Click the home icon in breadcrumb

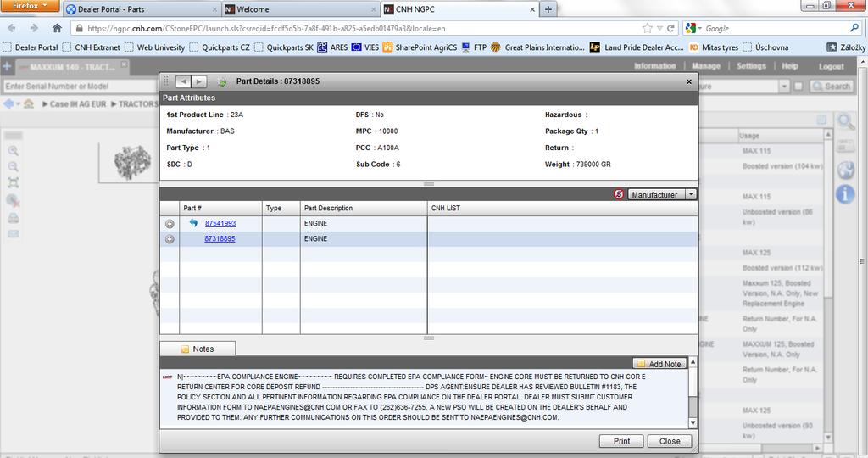(x=29, y=104)
